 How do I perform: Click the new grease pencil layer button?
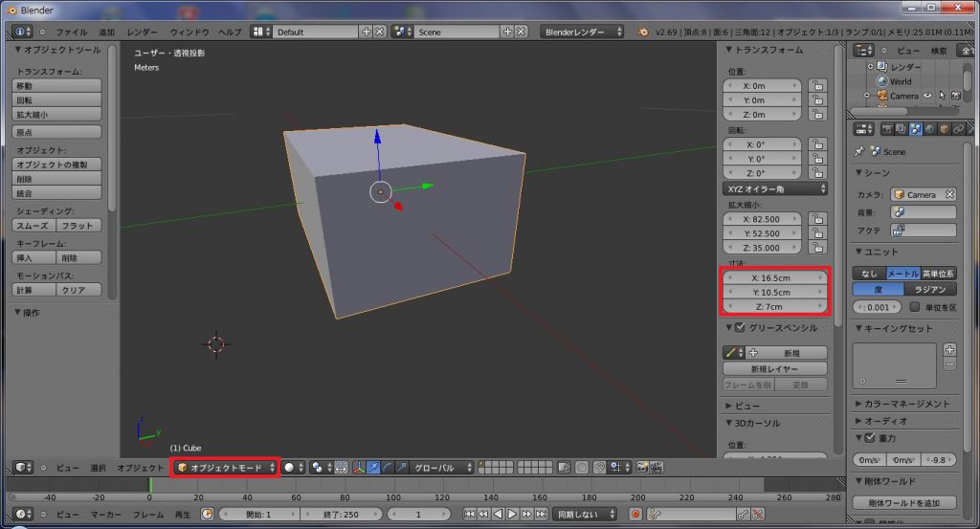[775, 368]
